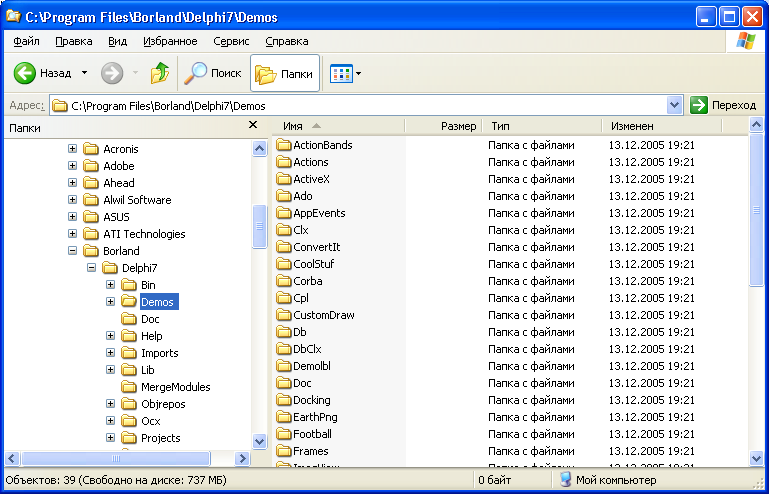Select Demos folder in tree
Image resolution: width=769 pixels, height=494 pixels.
click(159, 302)
